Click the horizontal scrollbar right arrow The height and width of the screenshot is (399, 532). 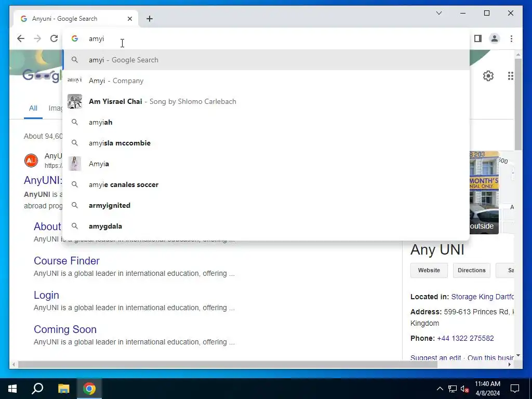point(509,364)
